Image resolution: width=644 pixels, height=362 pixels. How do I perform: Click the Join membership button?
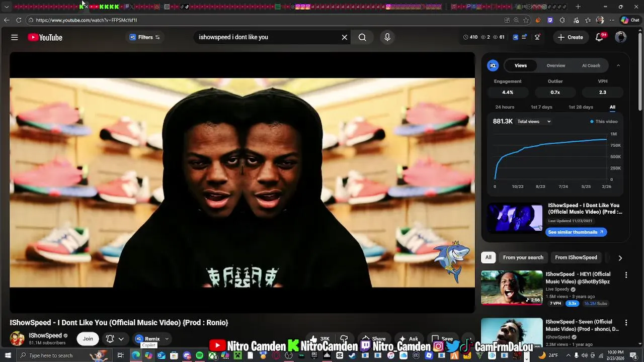tap(88, 339)
